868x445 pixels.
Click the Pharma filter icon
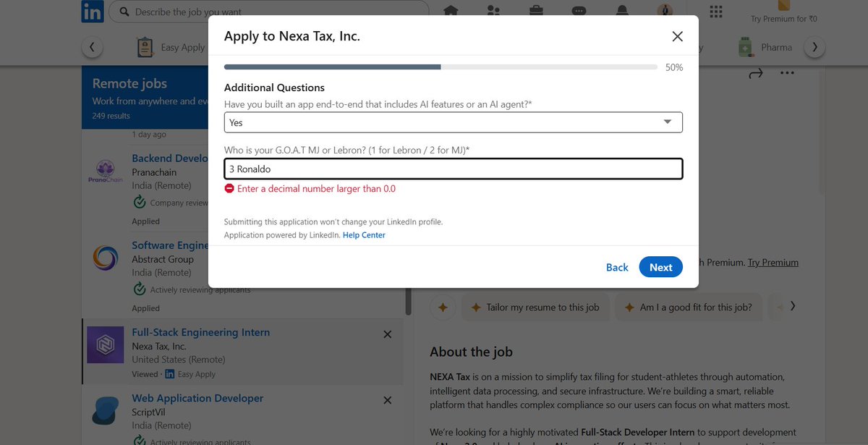click(744, 48)
